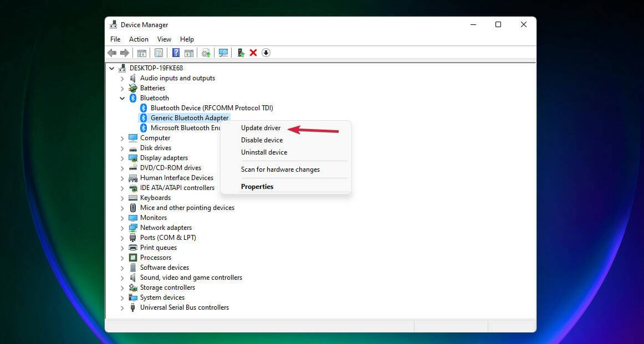644x344 pixels.
Task: Open the Help question mark toolbar icon
Action: click(176, 52)
